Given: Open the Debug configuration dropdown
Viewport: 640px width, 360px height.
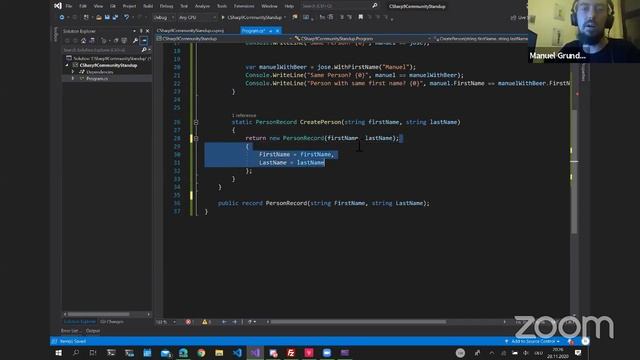Looking at the screenshot, I should click(163, 18).
